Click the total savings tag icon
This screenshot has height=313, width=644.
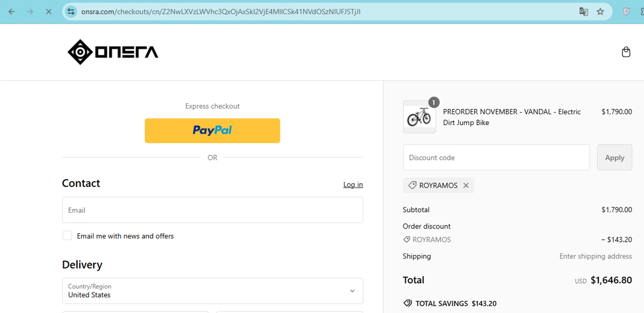click(x=407, y=303)
